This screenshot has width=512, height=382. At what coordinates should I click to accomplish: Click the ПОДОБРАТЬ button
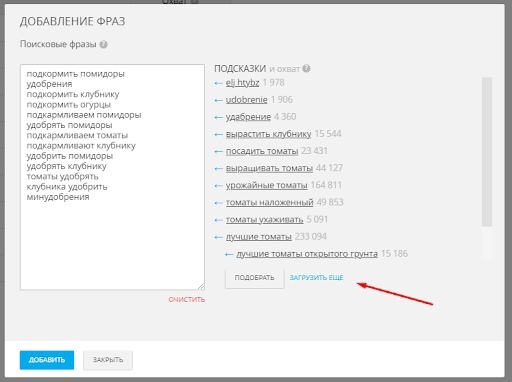255,278
